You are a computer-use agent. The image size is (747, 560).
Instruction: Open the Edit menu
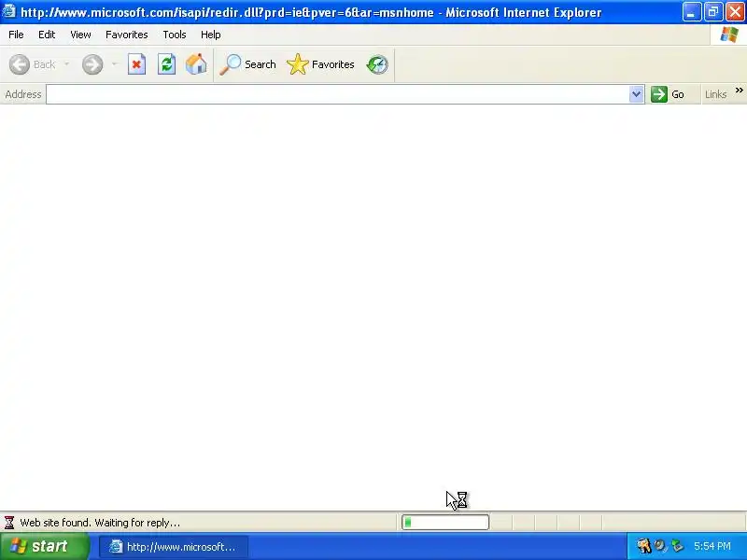[x=47, y=35]
